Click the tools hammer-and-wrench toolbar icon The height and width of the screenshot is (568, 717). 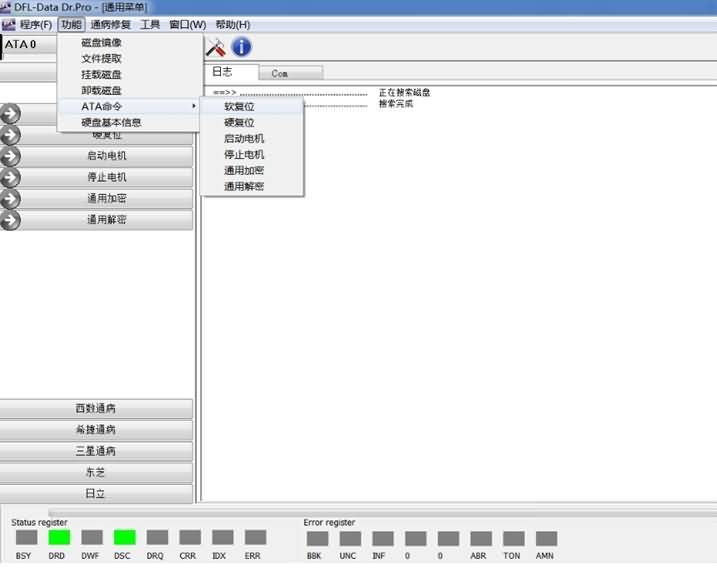coord(215,46)
